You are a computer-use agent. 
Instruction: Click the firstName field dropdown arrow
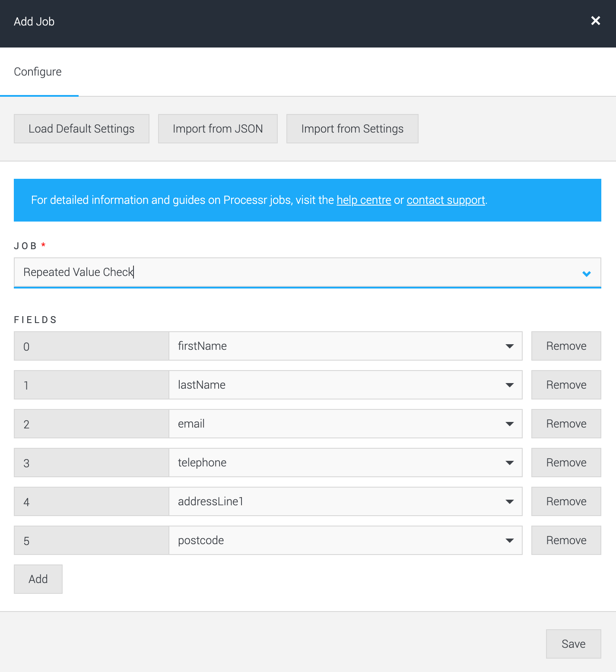[x=510, y=346]
